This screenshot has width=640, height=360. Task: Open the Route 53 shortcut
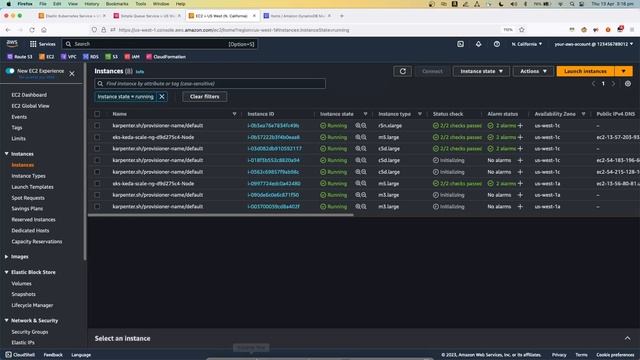(x=20, y=57)
